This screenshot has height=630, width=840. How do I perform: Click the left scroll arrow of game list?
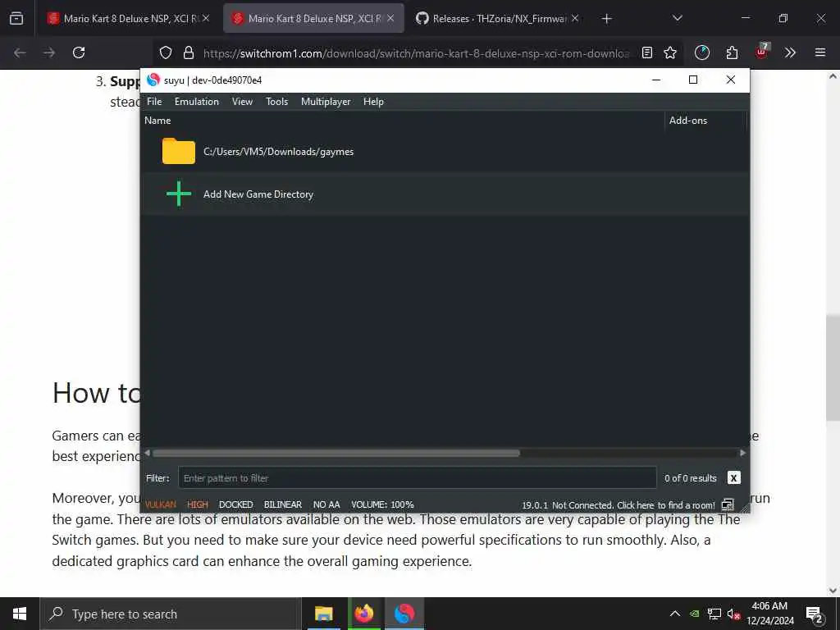click(147, 453)
